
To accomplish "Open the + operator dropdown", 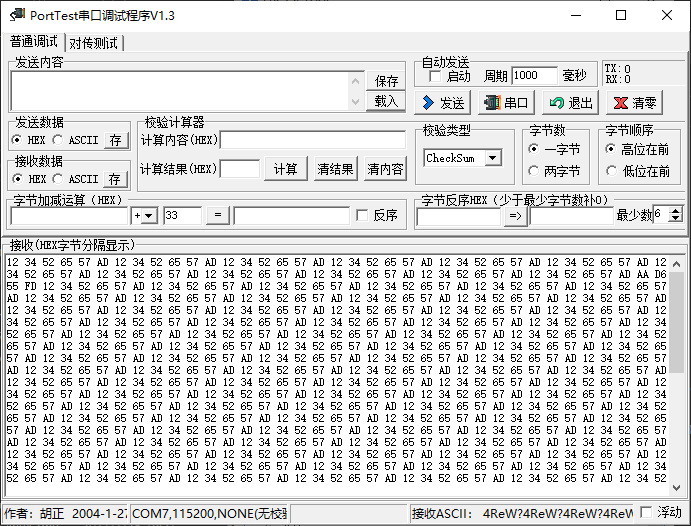I will click(x=149, y=216).
